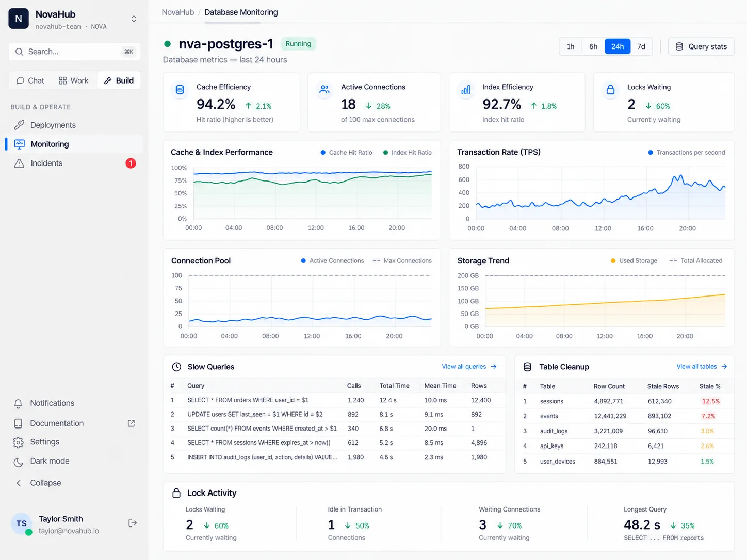Open View all queries link
The image size is (747, 560).
pos(469,367)
